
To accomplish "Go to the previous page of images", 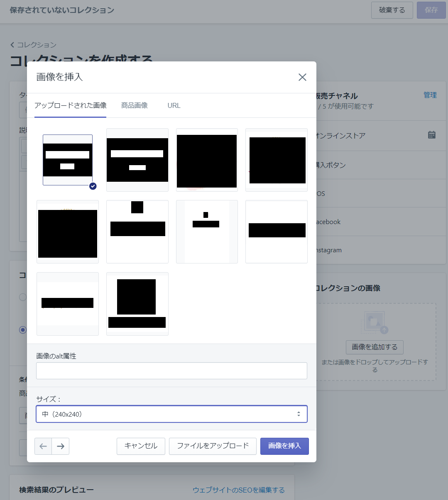I will [43, 446].
